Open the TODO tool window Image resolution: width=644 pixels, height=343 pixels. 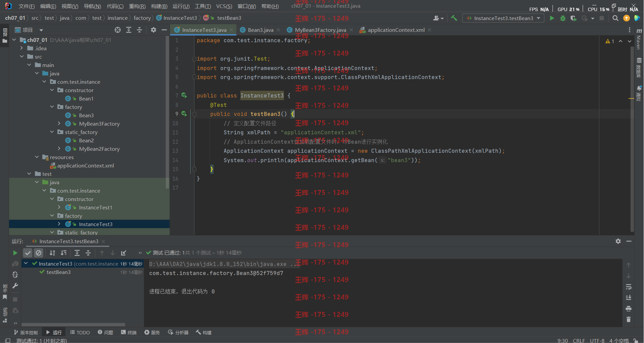tap(80, 332)
